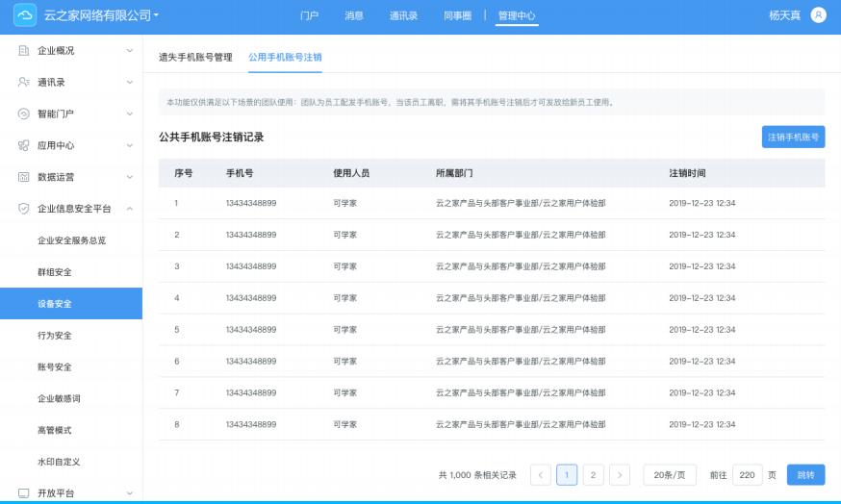
Task: Click the 公共手机账号注销记录 heading
Action: click(212, 138)
